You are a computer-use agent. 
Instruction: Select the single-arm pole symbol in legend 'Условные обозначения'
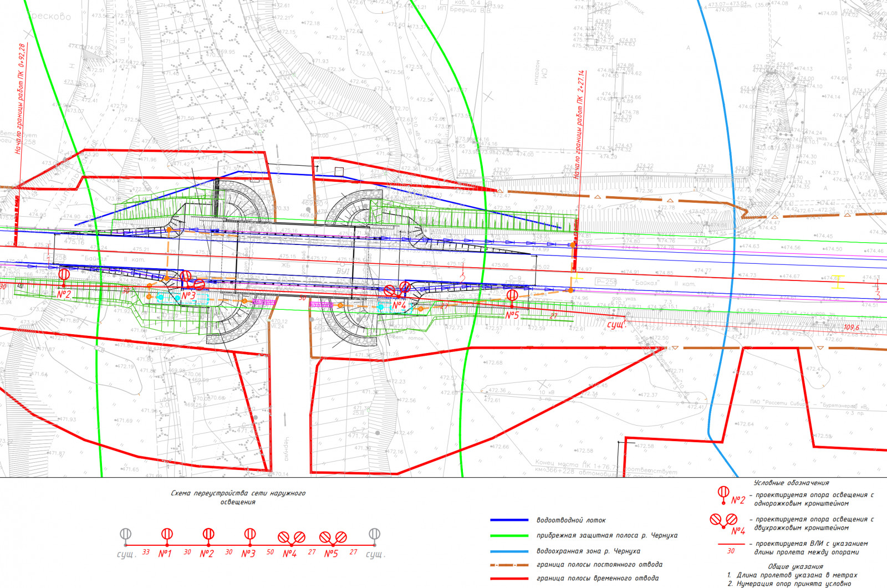723,494
